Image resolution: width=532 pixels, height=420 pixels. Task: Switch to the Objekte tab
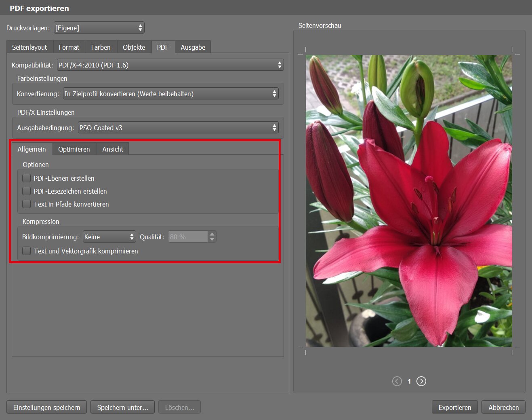click(134, 47)
